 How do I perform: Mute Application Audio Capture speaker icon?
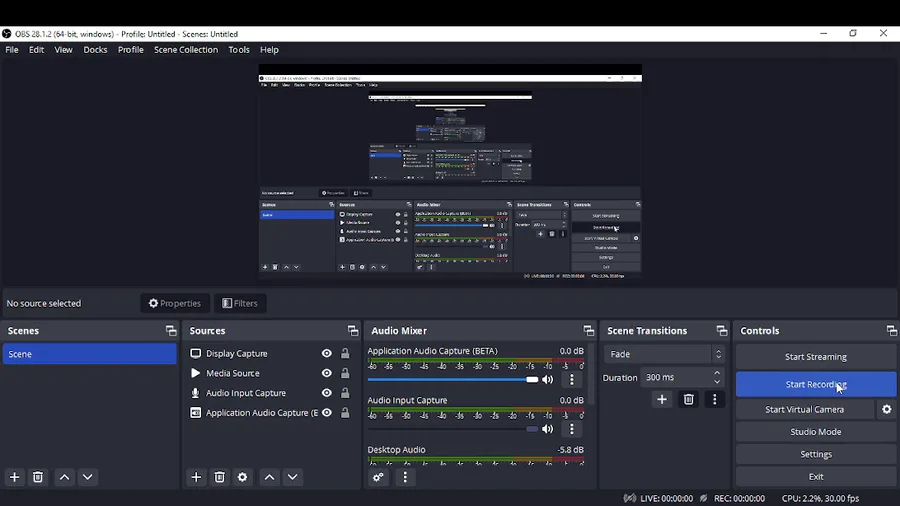coord(548,379)
